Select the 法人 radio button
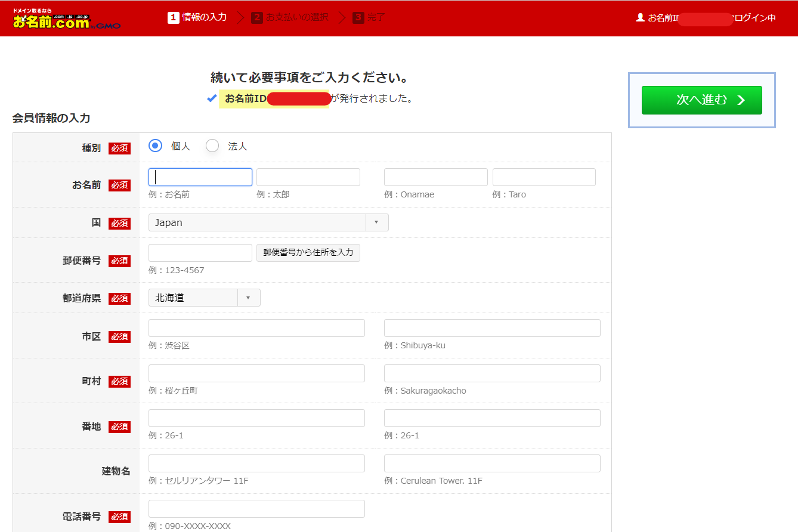Screen dimensions: 798x532 [212, 145]
